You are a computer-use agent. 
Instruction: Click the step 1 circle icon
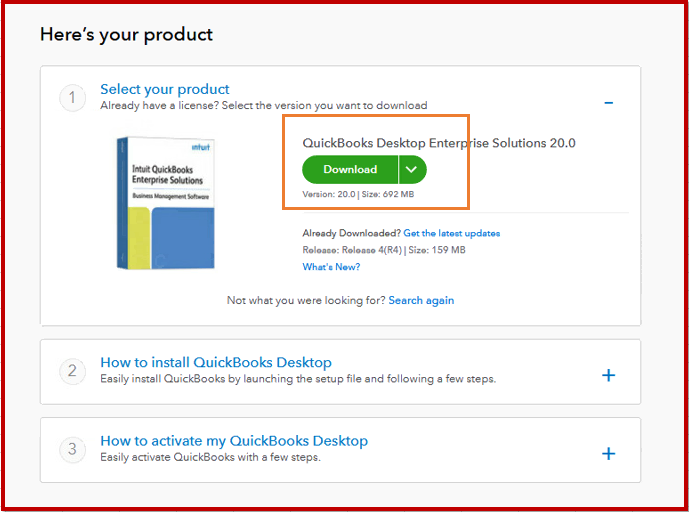[72, 97]
